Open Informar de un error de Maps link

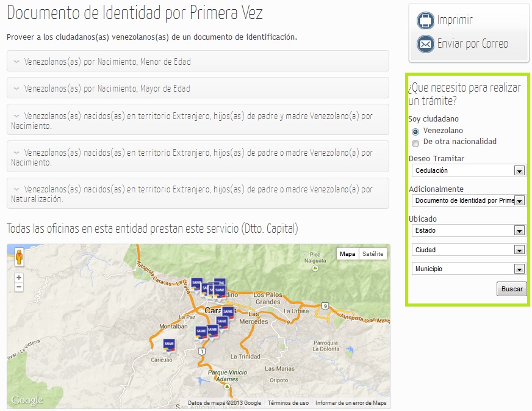(351, 403)
